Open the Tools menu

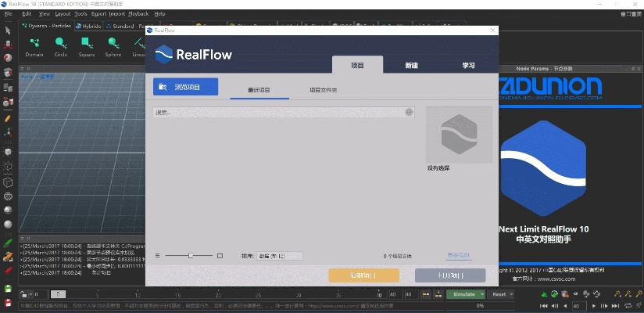[x=81, y=13]
